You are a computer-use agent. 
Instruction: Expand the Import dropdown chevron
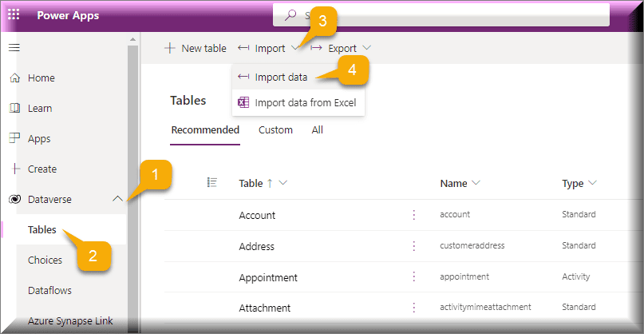295,48
